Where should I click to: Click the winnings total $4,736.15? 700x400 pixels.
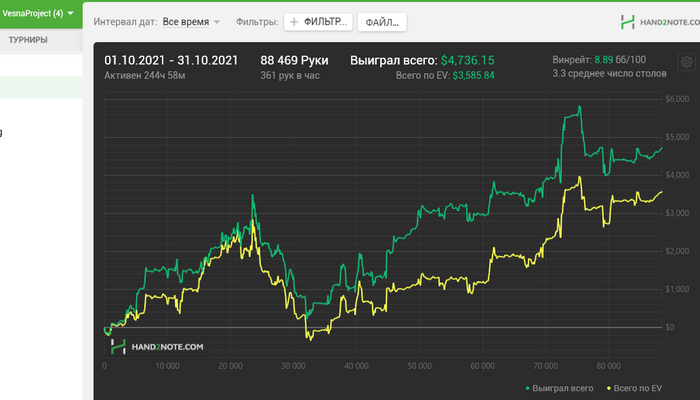(467, 60)
